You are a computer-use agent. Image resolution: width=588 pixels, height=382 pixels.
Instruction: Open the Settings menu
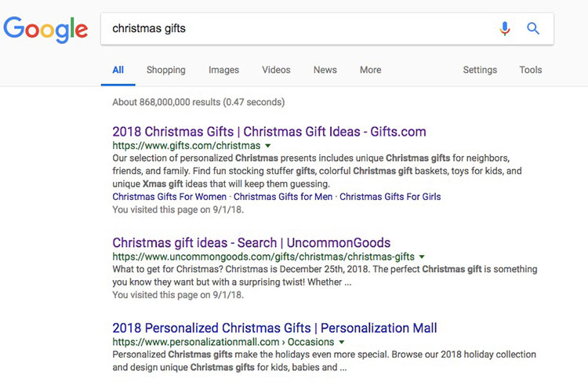pos(480,70)
